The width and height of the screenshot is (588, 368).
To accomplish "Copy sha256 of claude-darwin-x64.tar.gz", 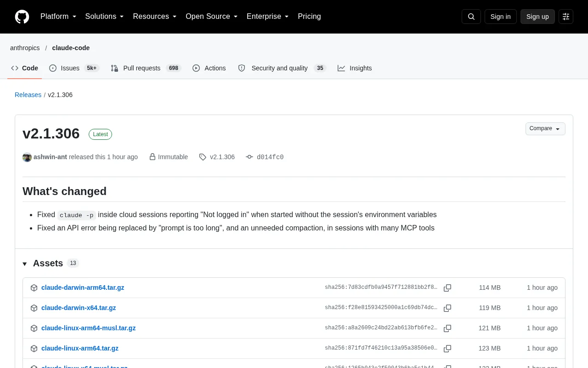I will tap(447, 308).
